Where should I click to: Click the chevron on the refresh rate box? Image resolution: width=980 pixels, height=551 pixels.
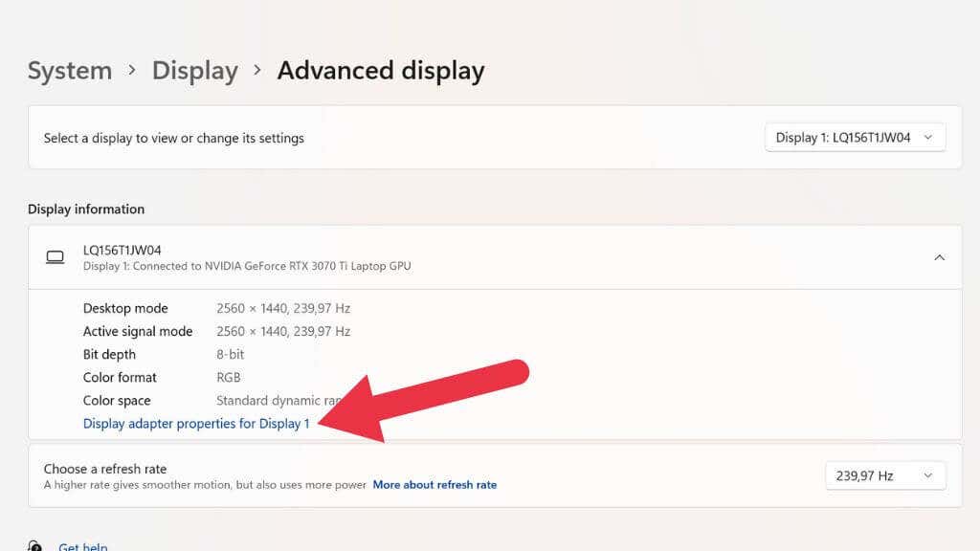click(x=926, y=475)
